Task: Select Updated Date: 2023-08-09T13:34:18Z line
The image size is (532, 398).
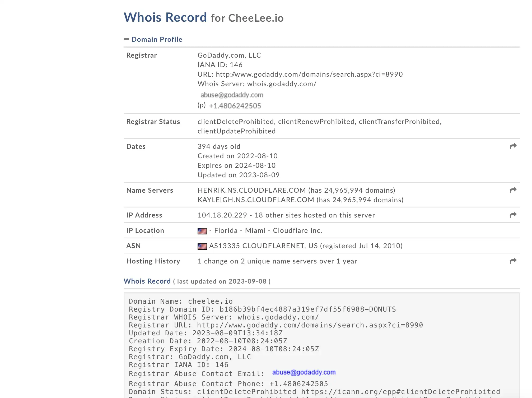Action: [x=206, y=333]
